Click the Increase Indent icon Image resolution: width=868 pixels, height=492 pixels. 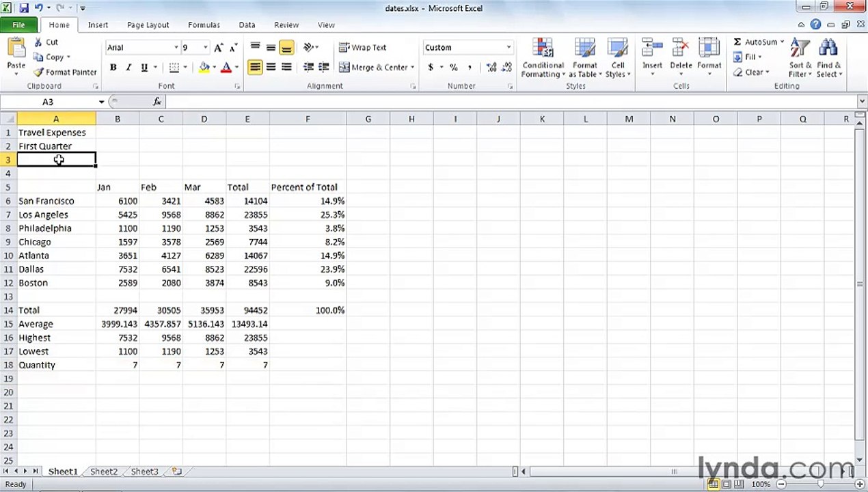[x=324, y=68]
